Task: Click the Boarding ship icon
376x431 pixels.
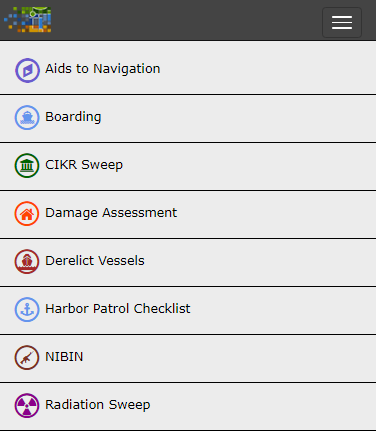Action: click(27, 117)
